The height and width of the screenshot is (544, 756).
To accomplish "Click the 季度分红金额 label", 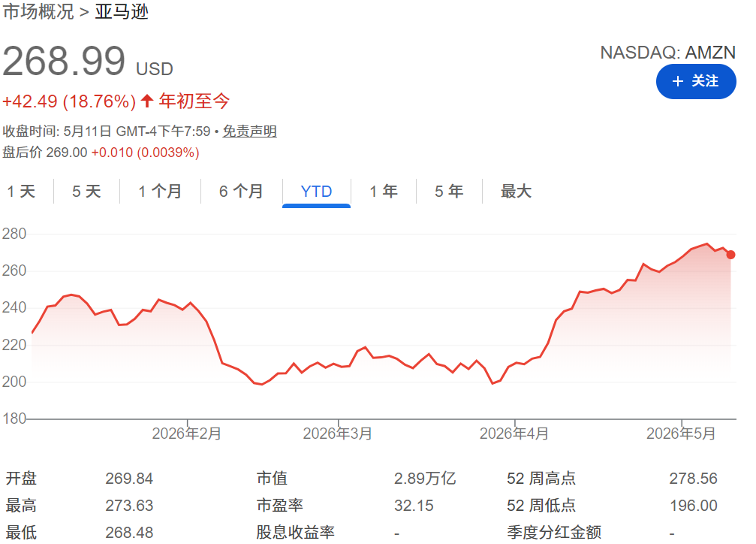I will pos(554,533).
